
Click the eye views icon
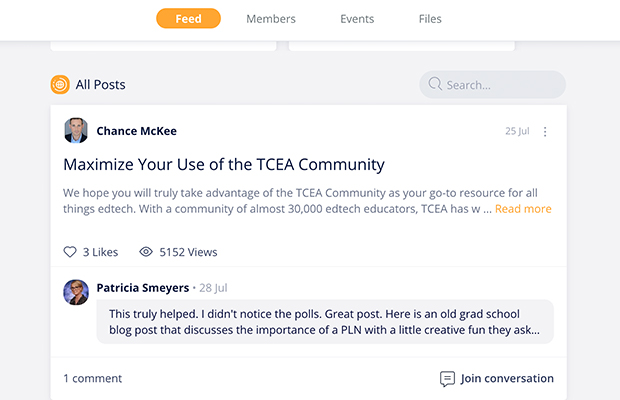(x=146, y=252)
